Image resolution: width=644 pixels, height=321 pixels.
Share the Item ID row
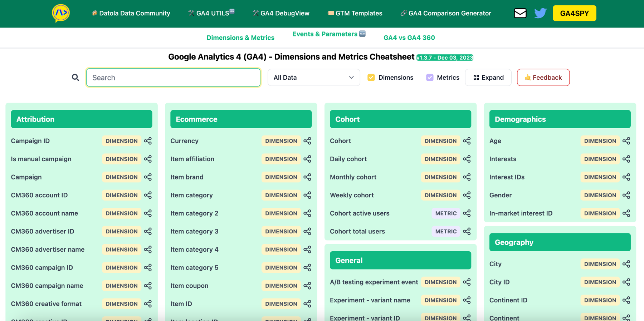(x=307, y=304)
